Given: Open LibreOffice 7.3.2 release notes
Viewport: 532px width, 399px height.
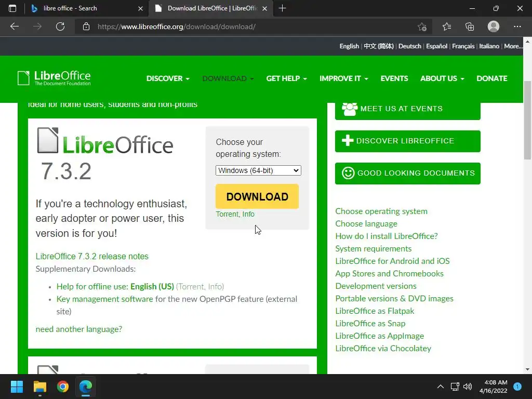Looking at the screenshot, I should pyautogui.click(x=92, y=256).
